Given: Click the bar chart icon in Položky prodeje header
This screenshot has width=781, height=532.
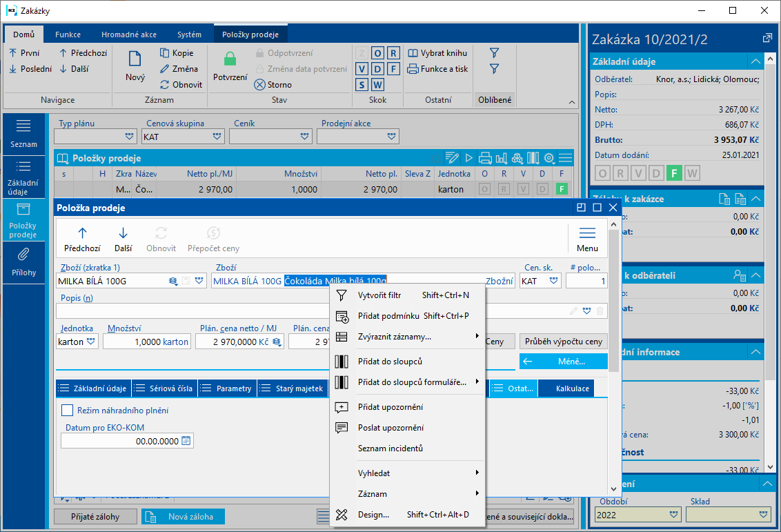Looking at the screenshot, I should 501,159.
